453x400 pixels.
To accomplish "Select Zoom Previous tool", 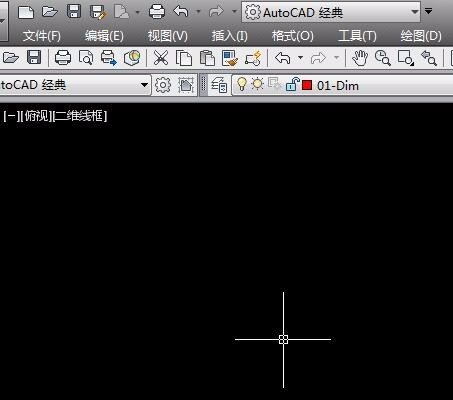I will pos(429,58).
